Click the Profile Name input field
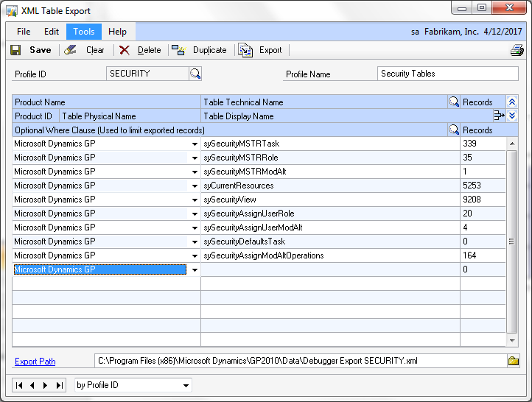Screen dimensions: 532x402 (x=447, y=74)
